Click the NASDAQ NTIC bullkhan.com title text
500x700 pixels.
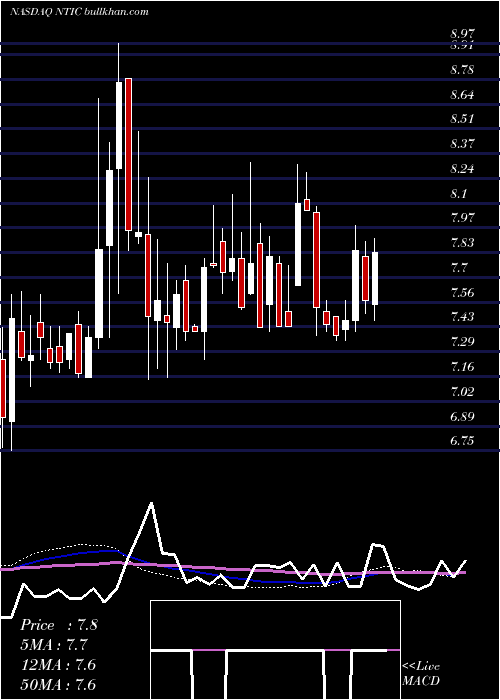click(79, 12)
